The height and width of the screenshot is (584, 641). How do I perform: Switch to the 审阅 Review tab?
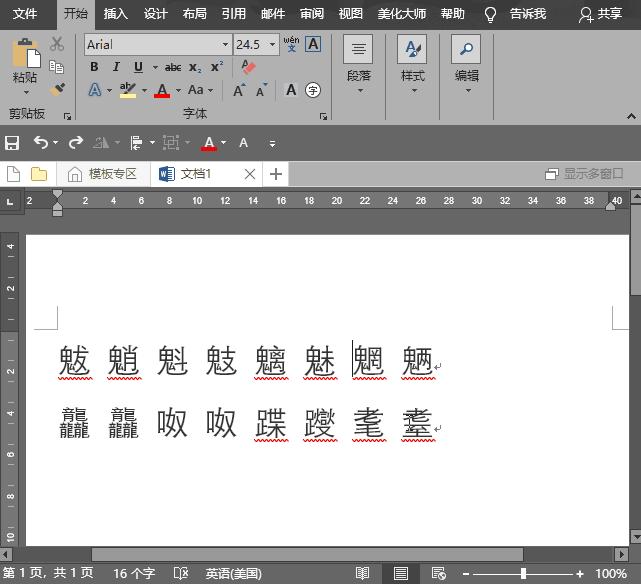[x=312, y=14]
